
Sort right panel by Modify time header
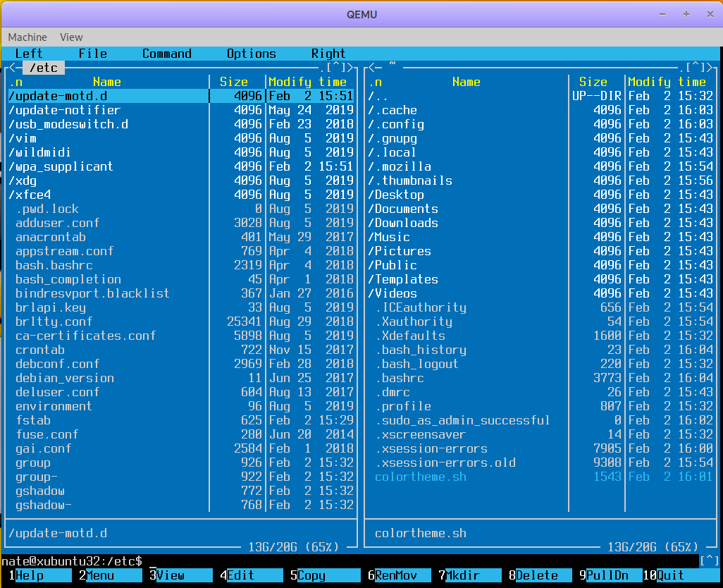(x=667, y=82)
